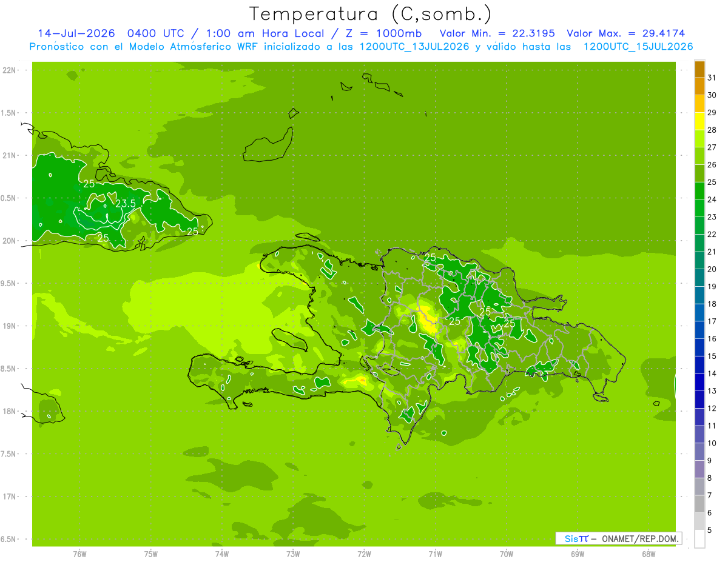This screenshot has width=728, height=562.
Task: Click the 76W longitude axis label
Action: pos(79,554)
